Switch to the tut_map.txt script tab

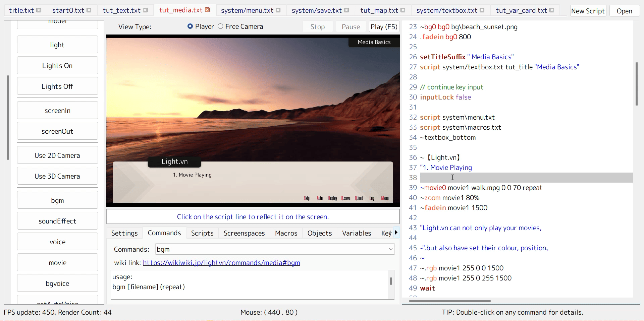(x=379, y=10)
